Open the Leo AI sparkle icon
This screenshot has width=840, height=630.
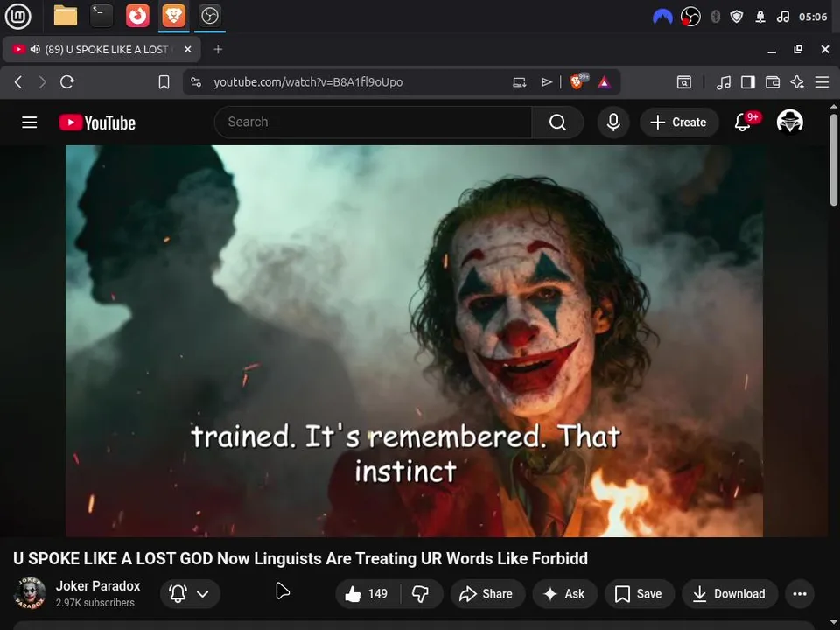[797, 82]
